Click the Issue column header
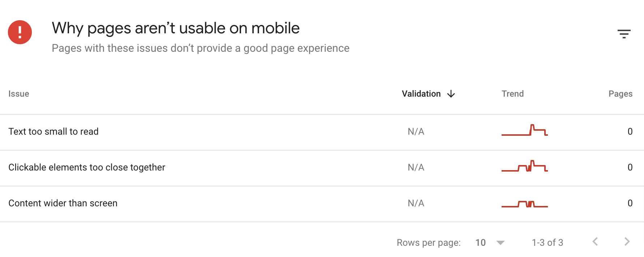 pyautogui.click(x=19, y=94)
